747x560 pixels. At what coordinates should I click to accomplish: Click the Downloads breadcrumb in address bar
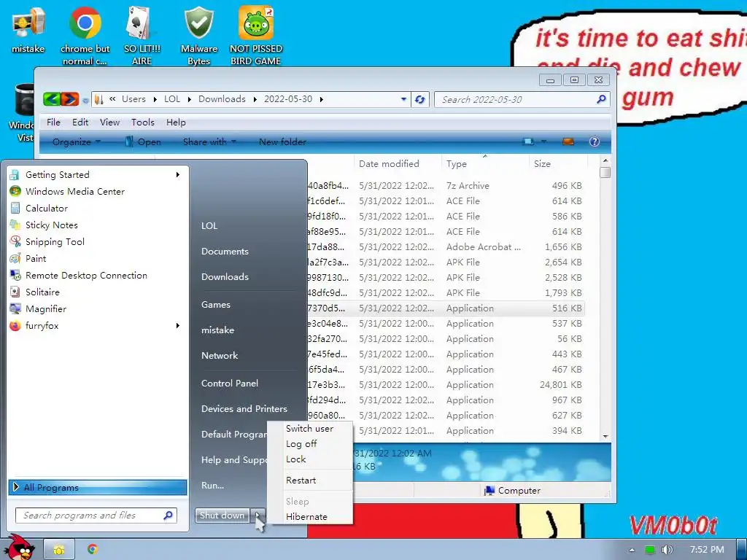click(x=222, y=99)
